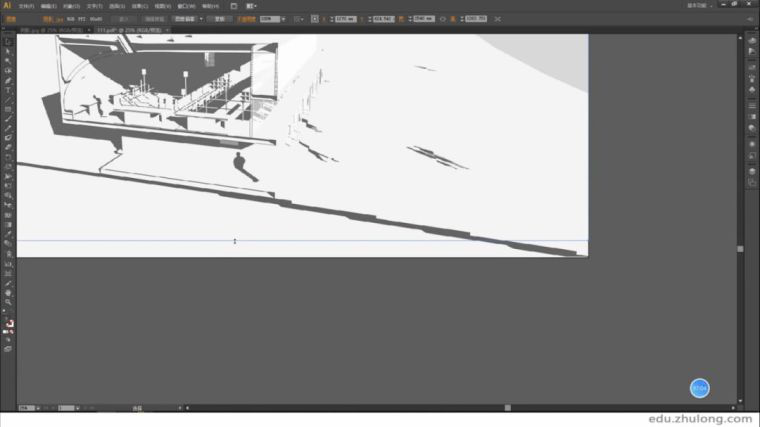Click the vertical scrollbar thumb of the canvas
Viewport: 760px width, 427px height.
(x=740, y=248)
